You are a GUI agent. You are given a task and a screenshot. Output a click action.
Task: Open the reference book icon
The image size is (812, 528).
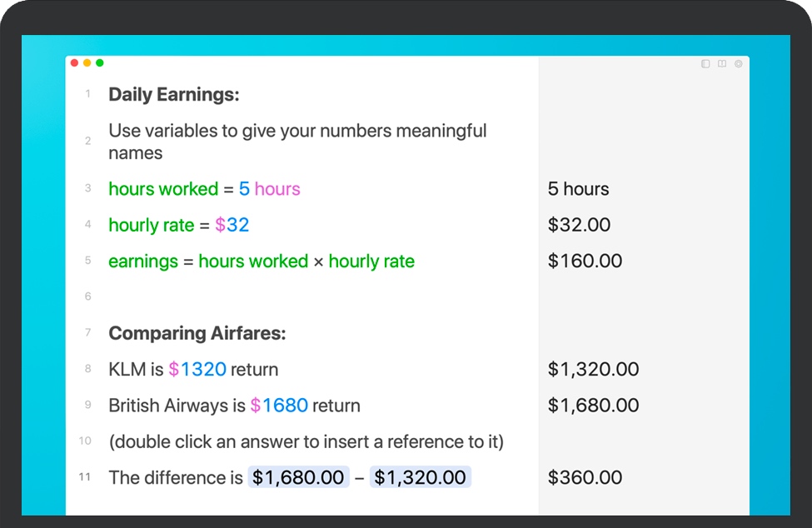pos(722,63)
